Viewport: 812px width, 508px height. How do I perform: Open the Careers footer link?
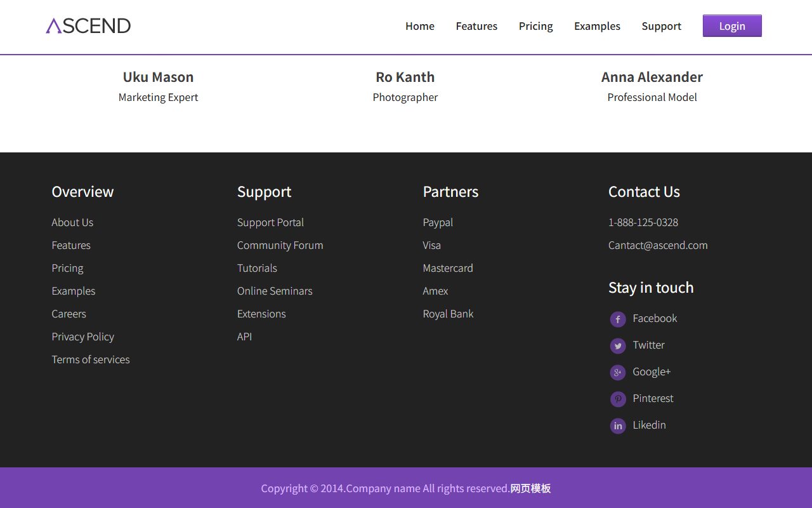tap(69, 314)
